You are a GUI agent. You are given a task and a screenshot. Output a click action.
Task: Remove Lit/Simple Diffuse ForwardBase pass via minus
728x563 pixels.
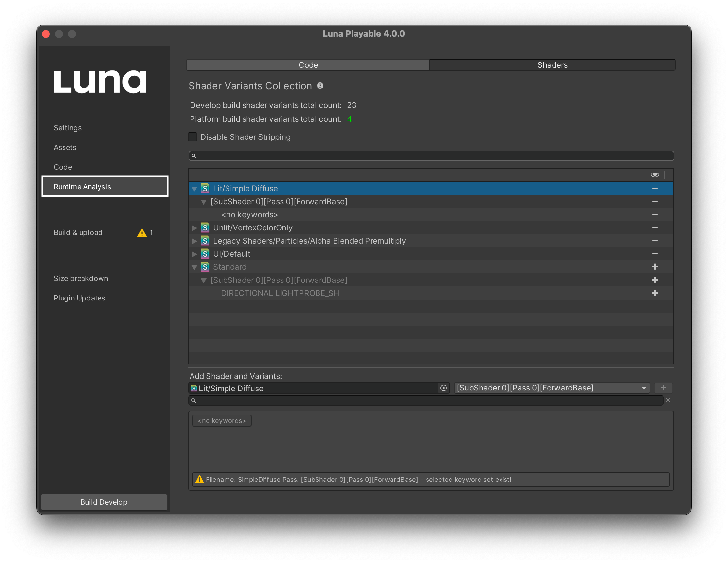point(655,201)
